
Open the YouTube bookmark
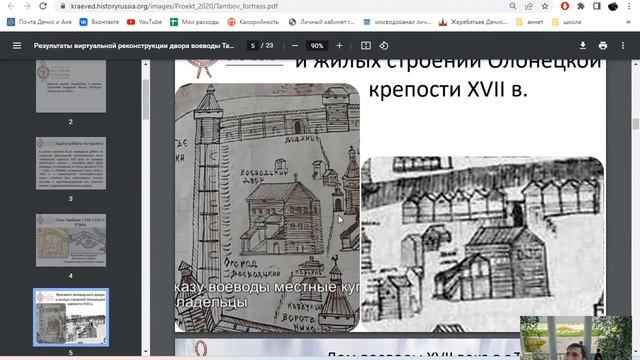coord(144,22)
